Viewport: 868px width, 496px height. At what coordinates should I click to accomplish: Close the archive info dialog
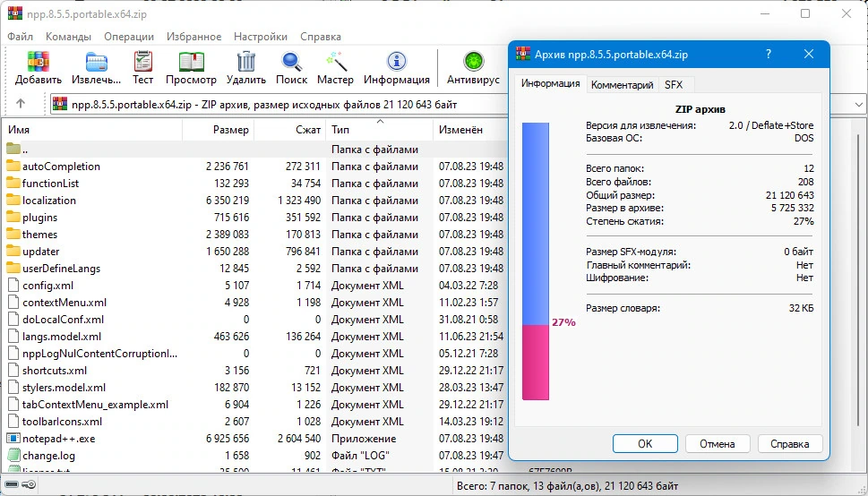tap(809, 55)
